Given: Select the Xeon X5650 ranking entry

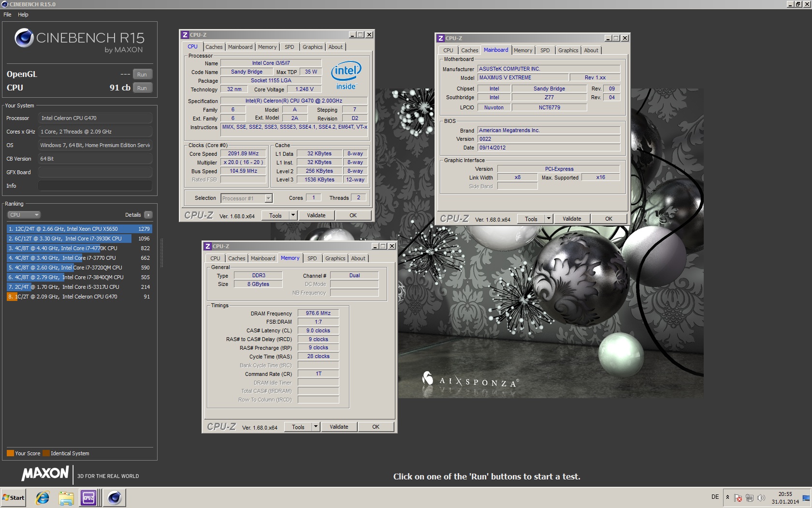Looking at the screenshot, I should (x=79, y=229).
